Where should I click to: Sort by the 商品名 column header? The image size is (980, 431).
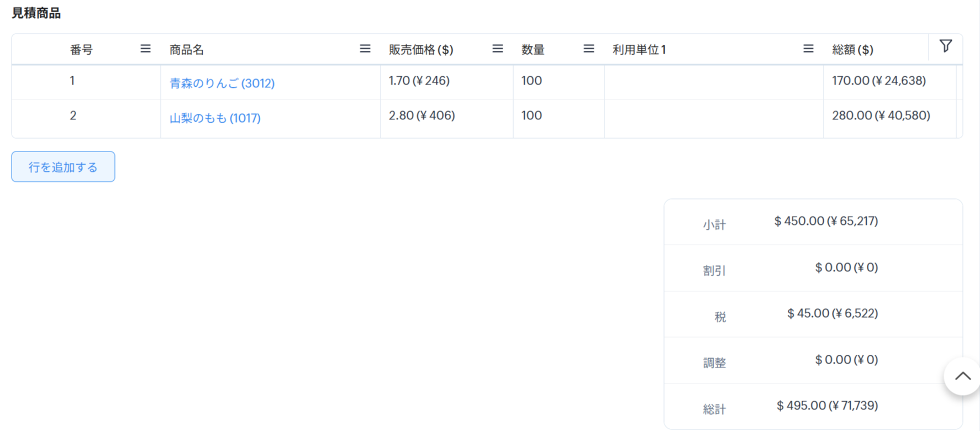click(x=187, y=50)
